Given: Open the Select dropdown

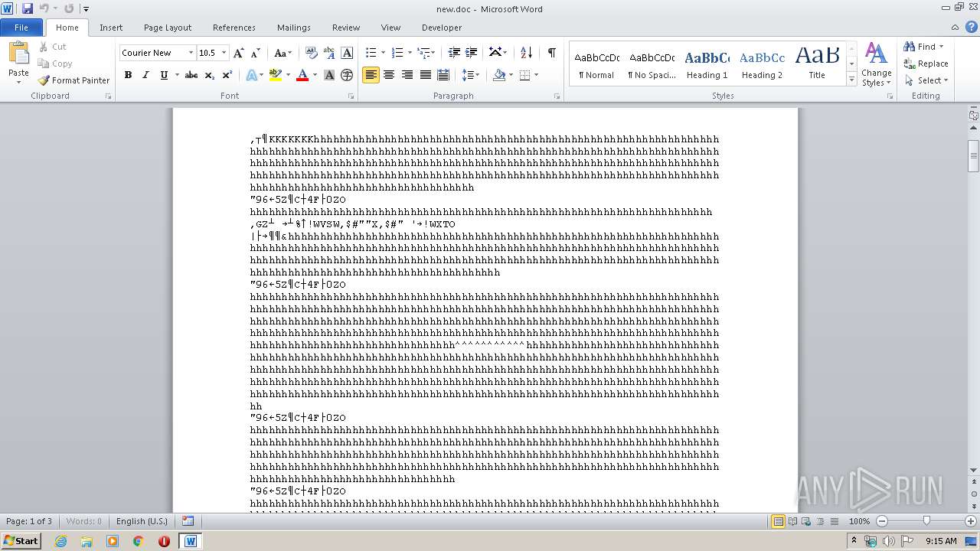Looking at the screenshot, I should [x=926, y=80].
